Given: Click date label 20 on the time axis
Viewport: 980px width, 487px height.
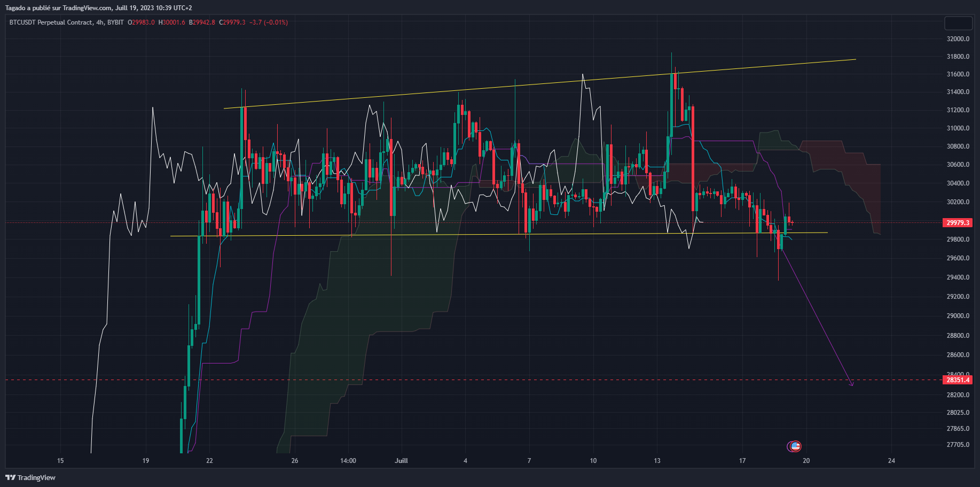Looking at the screenshot, I should (806, 460).
